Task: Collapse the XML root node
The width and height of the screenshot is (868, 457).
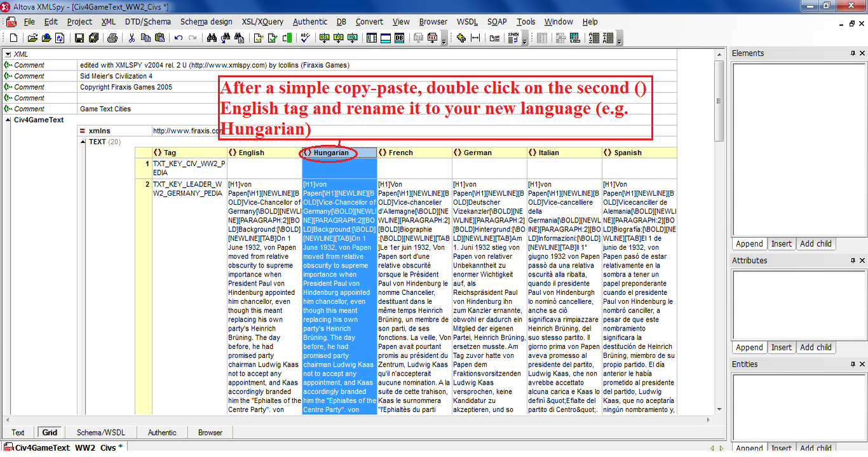Action: pyautogui.click(x=7, y=54)
